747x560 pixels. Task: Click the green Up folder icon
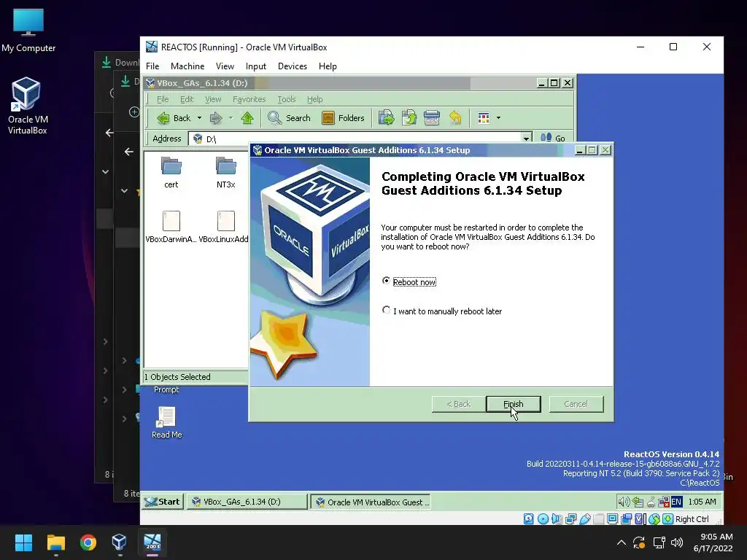click(x=247, y=118)
